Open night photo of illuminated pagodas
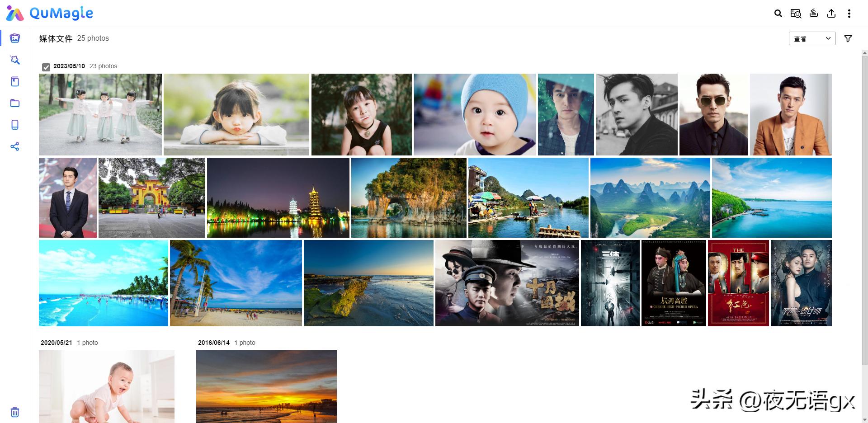The height and width of the screenshot is (423, 868). (278, 197)
